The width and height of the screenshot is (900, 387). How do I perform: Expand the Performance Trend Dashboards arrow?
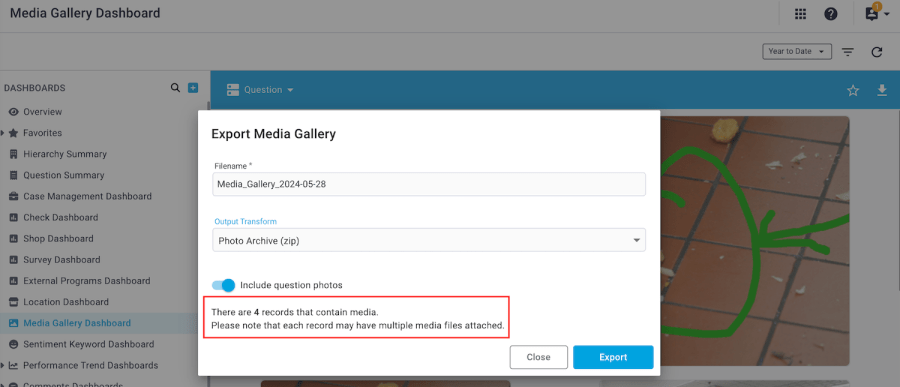3,365
